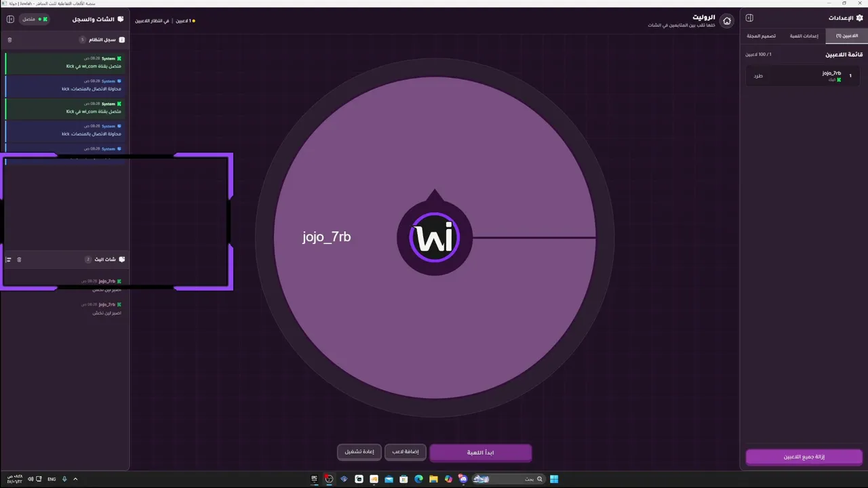Viewport: 868px width, 488px height.
Task: Click the chat bubble icon beside الشات والسجل
Action: 121,20
